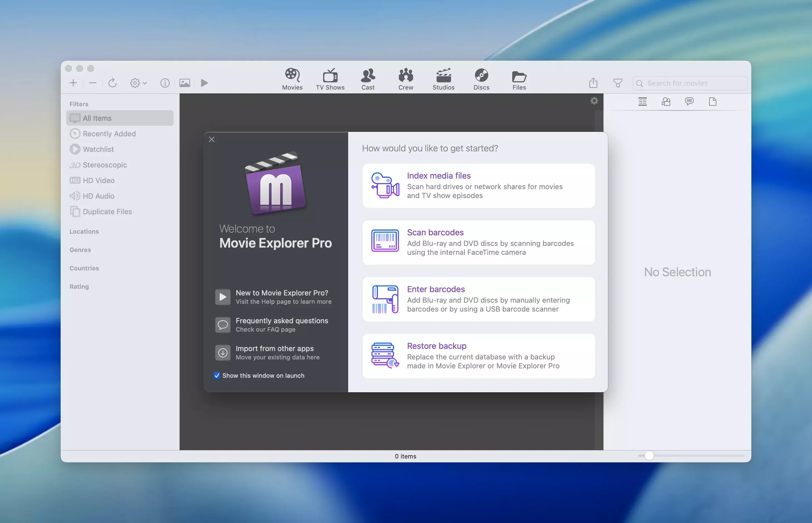Screen dimensions: 812x523
Task: Uncheck Show this window on launch
Action: click(x=217, y=376)
